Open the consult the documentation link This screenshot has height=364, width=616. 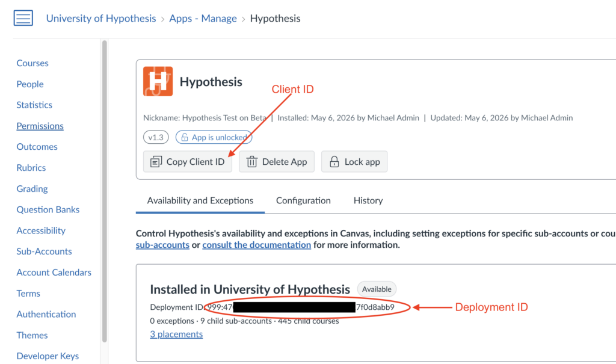(x=256, y=245)
